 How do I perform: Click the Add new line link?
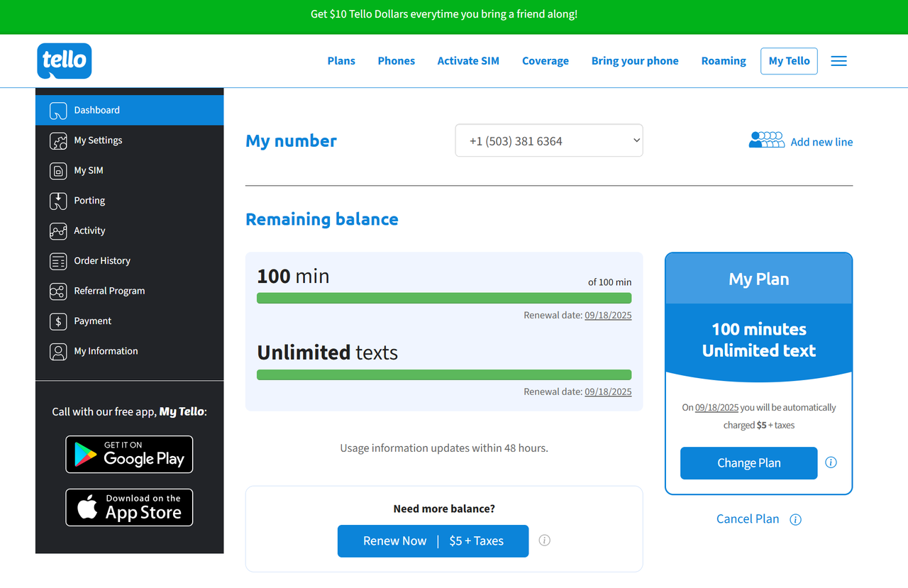[821, 142]
